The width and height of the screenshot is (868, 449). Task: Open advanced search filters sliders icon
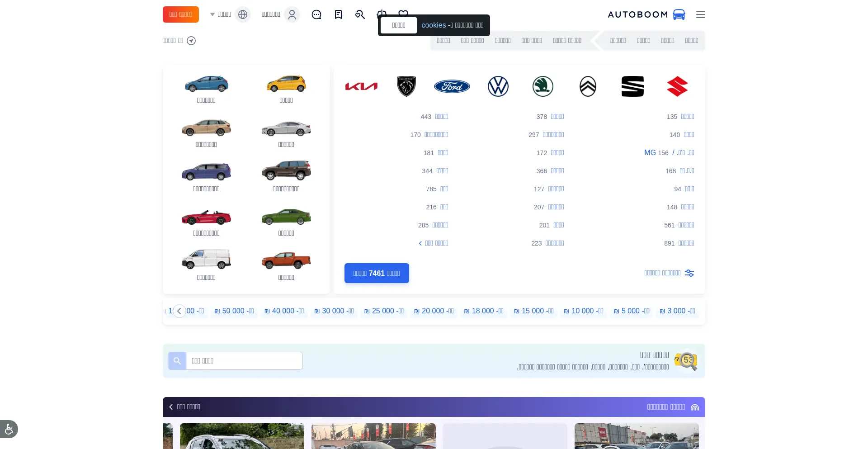pos(689,273)
